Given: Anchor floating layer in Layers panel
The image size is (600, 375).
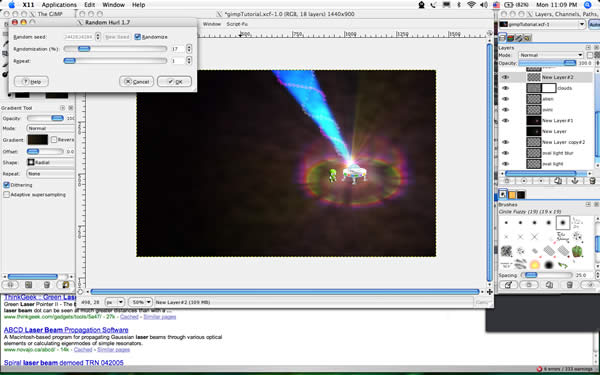Looking at the screenshot, I should 575,181.
